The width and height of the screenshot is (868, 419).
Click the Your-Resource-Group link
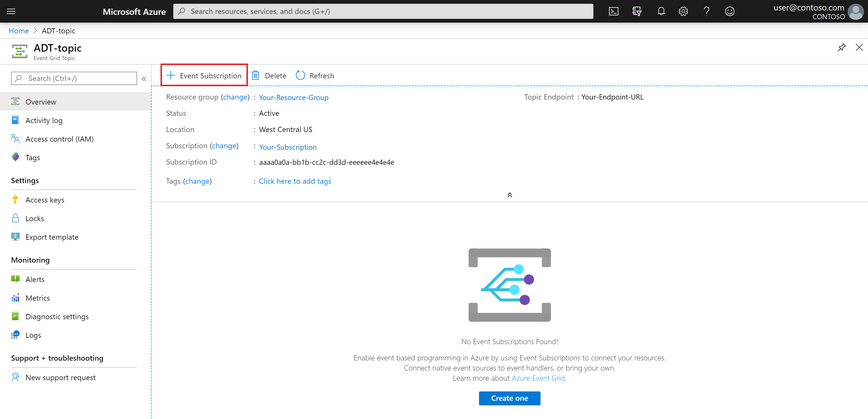point(293,97)
